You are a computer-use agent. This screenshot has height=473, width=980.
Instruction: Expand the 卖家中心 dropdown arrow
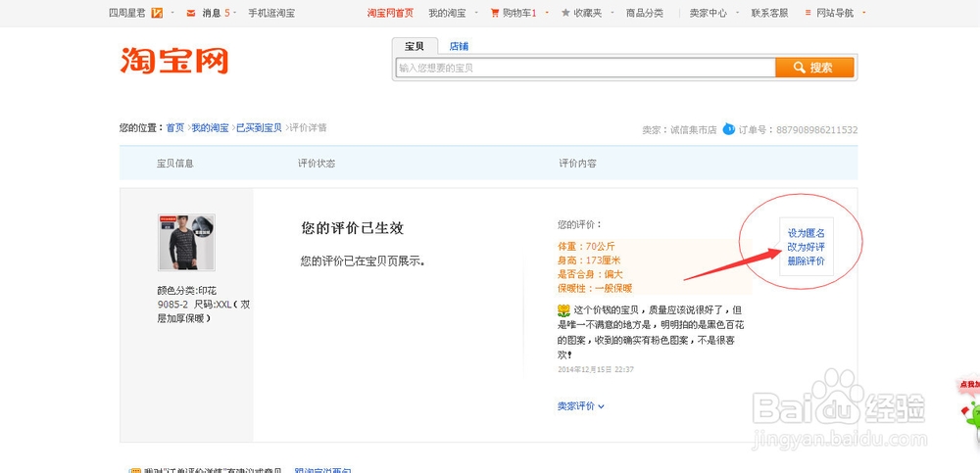(737, 13)
